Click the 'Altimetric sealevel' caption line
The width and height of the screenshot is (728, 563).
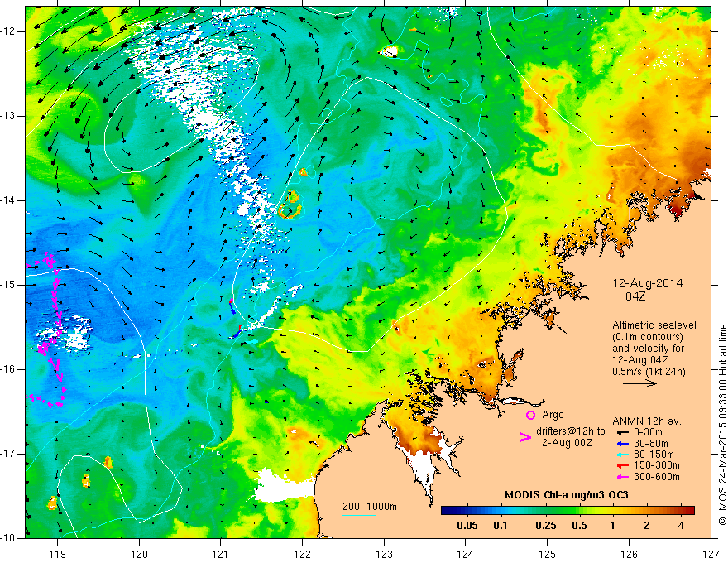(x=654, y=325)
